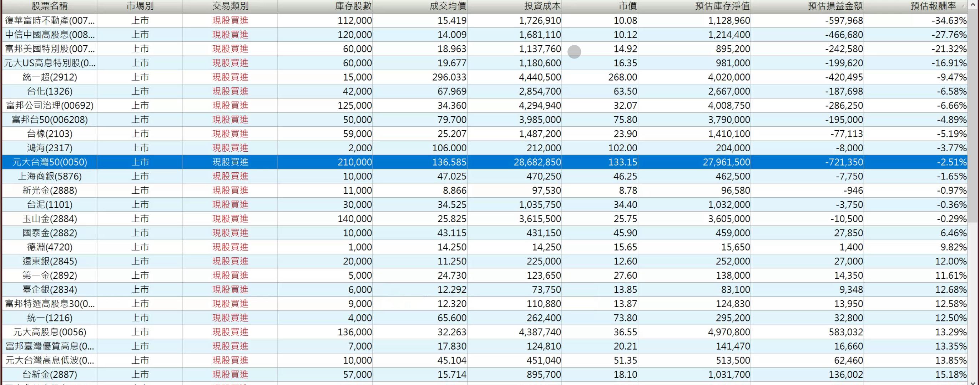Select the 台新金(2887) stock name

click(x=50, y=374)
